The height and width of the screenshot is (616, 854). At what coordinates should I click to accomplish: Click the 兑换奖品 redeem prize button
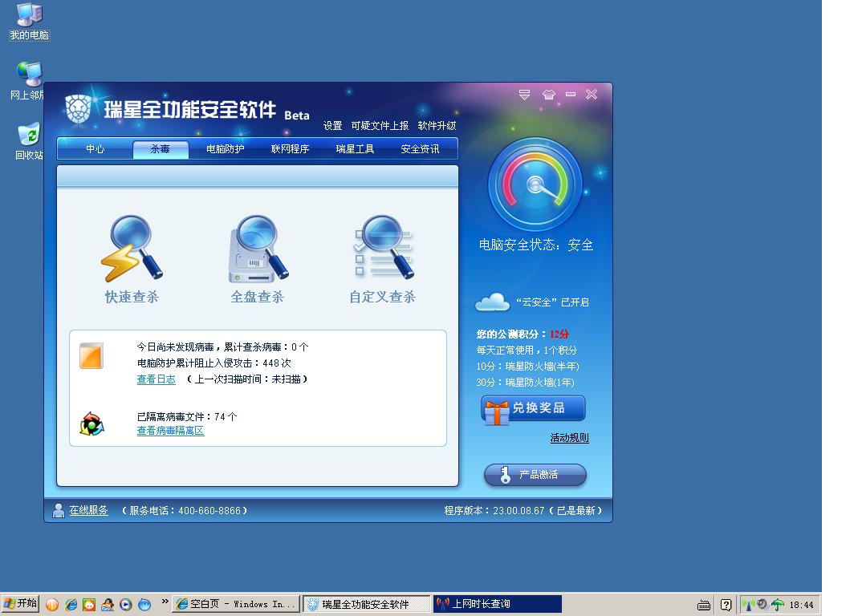(x=533, y=408)
